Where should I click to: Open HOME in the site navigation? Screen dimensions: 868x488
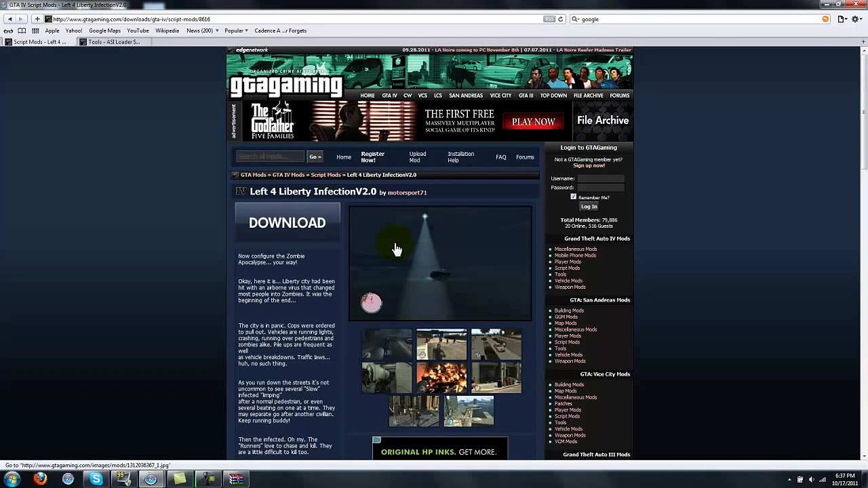pos(367,96)
